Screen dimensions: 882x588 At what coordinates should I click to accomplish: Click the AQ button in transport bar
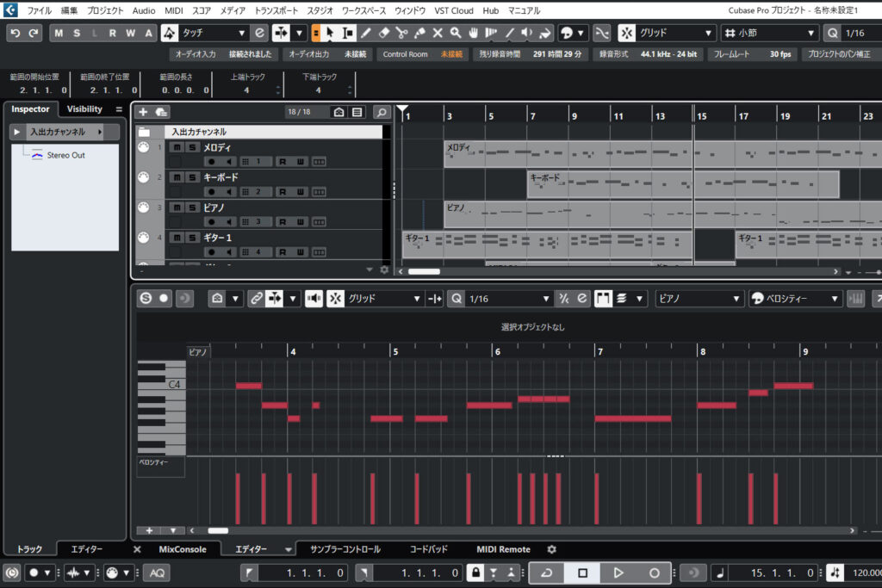[x=156, y=573]
